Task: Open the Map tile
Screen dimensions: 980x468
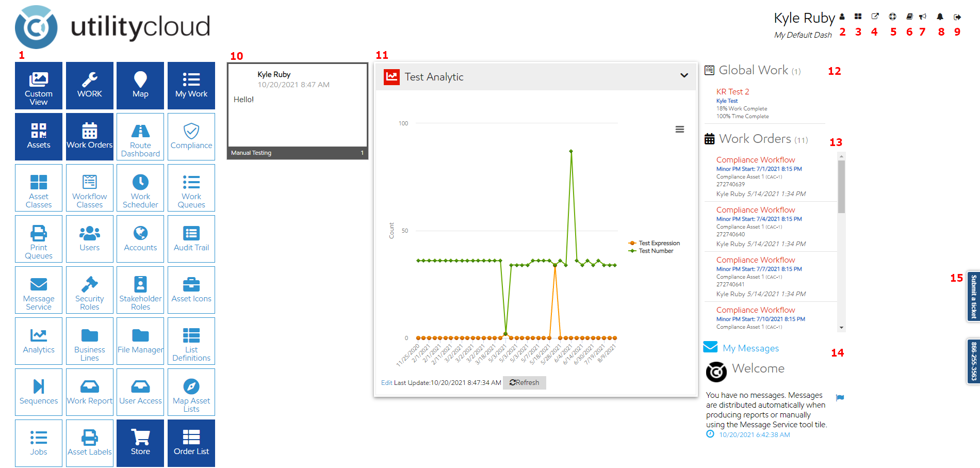Action: [x=140, y=86]
